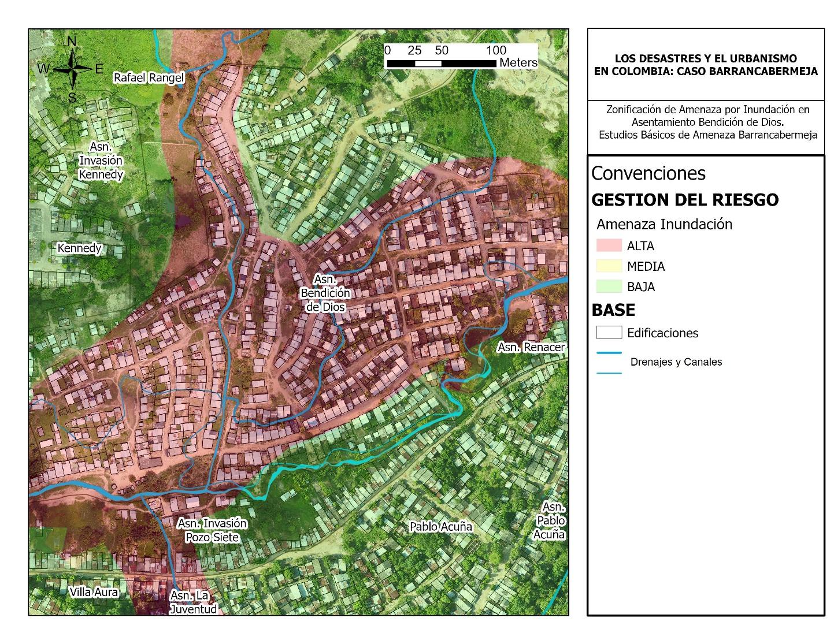Viewport: 834px width, 644px height.
Task: Click the 'Meters' scale unit label
Action: tap(518, 62)
